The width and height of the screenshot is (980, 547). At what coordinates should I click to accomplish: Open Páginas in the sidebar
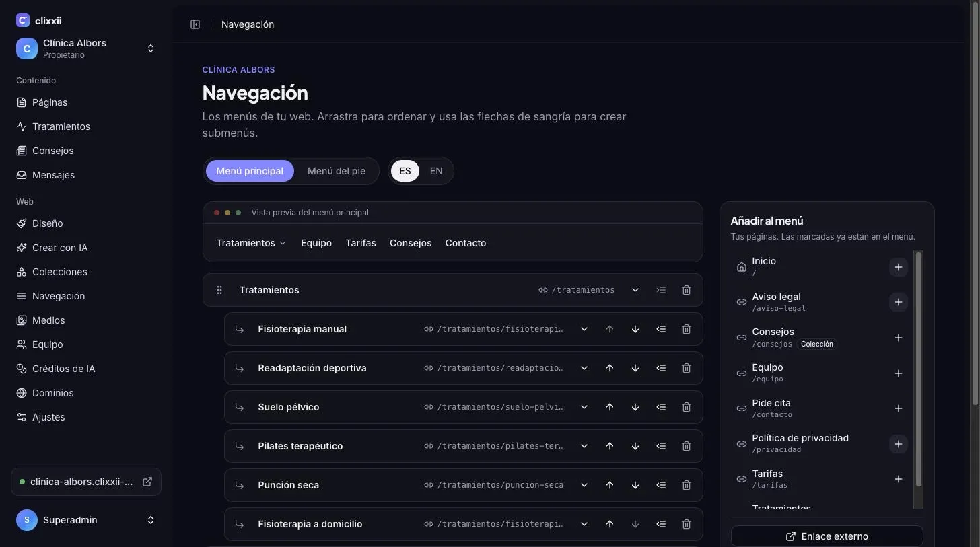click(86, 102)
